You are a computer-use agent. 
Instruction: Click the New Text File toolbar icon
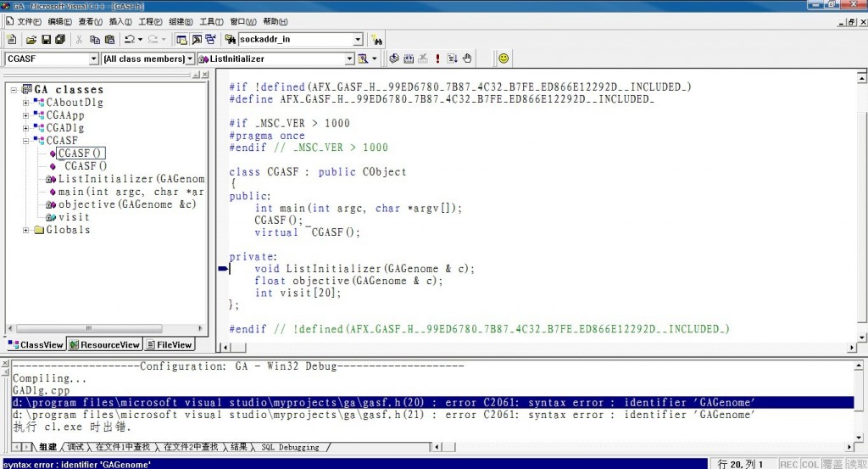click(x=12, y=39)
